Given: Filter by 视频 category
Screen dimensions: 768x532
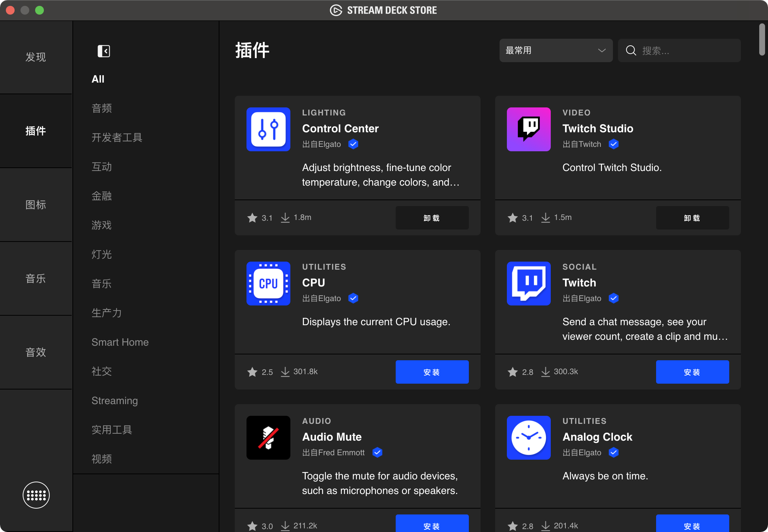Looking at the screenshot, I should [102, 459].
